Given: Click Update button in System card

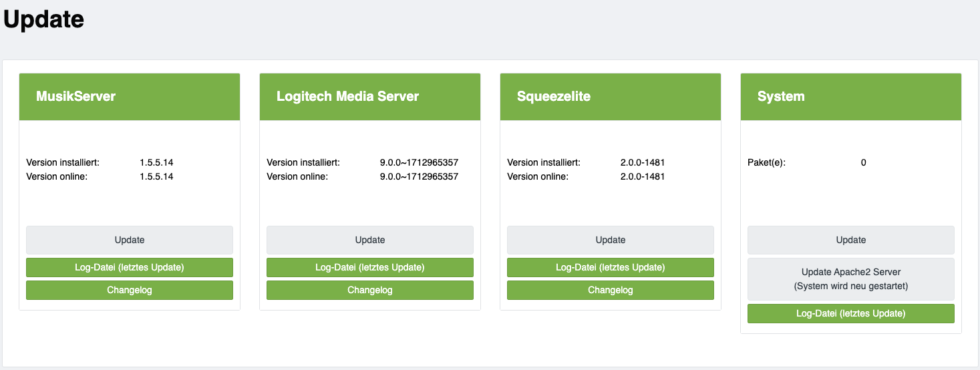Looking at the screenshot, I should coord(851,240).
